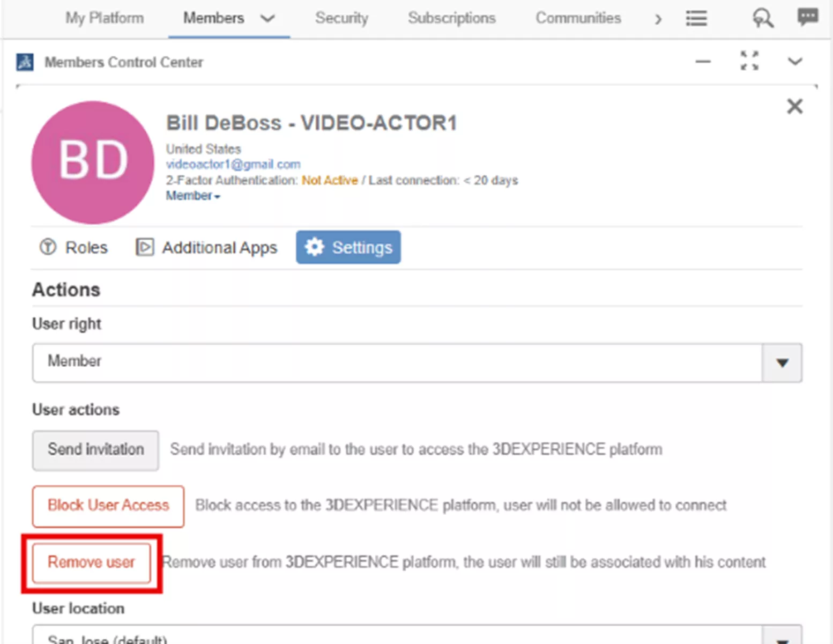Click the Settings gear icon
This screenshot has width=833, height=644.
[315, 247]
